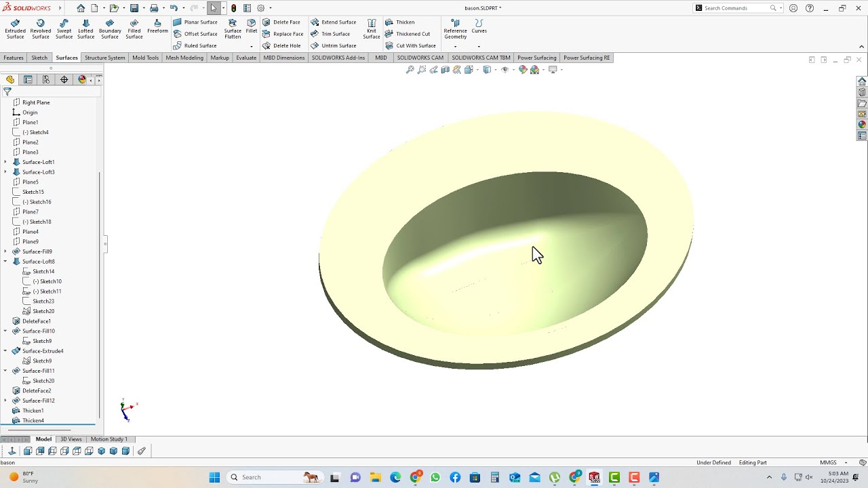Image resolution: width=868 pixels, height=488 pixels.
Task: Open the DimXpertManager tab icon
Action: (64, 79)
